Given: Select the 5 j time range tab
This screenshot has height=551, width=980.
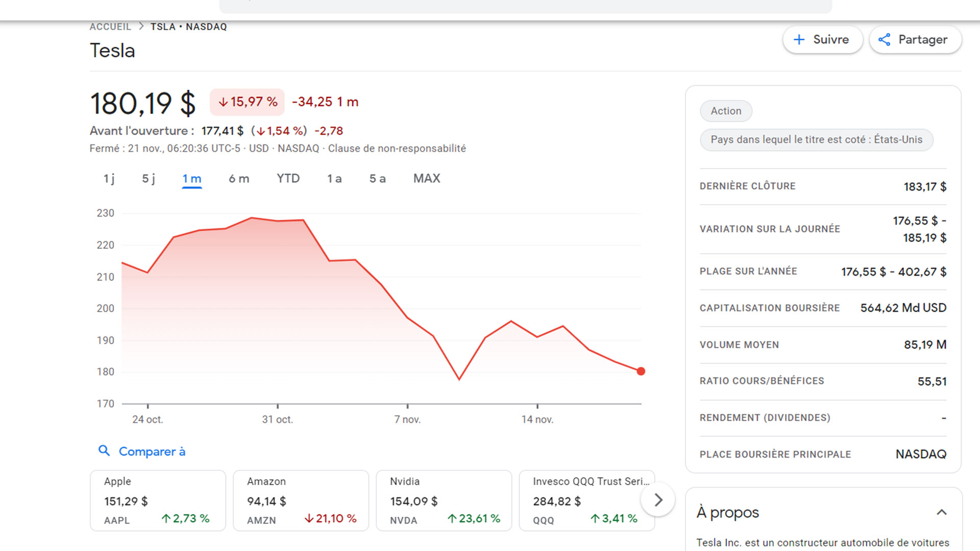Looking at the screenshot, I should (149, 178).
